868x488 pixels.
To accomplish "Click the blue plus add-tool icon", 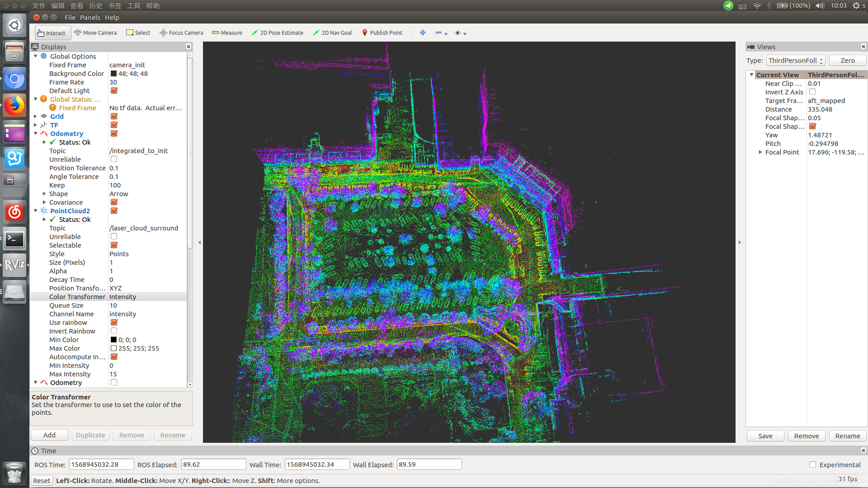I will (423, 33).
